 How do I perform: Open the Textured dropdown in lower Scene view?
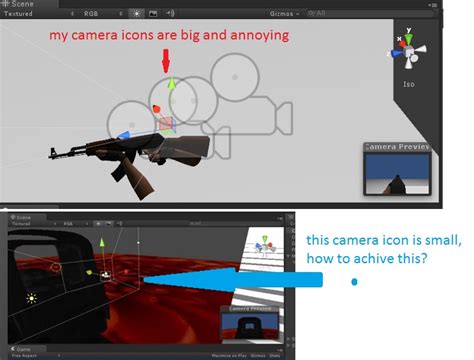tap(33, 224)
